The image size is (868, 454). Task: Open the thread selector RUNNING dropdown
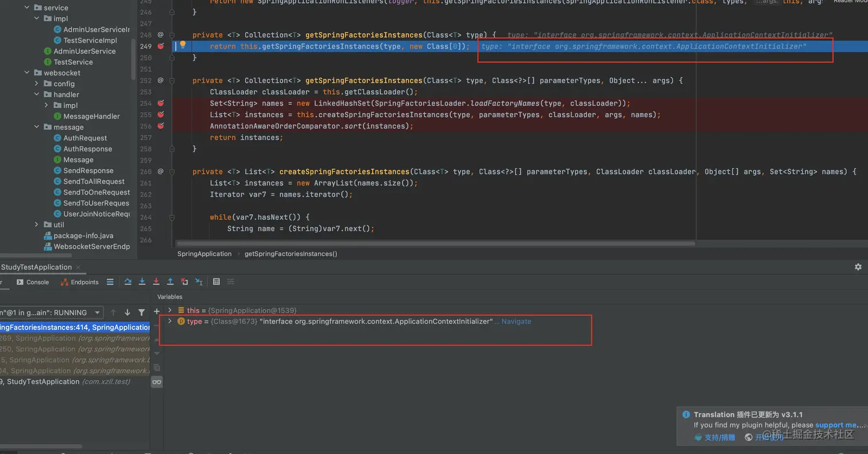point(51,313)
